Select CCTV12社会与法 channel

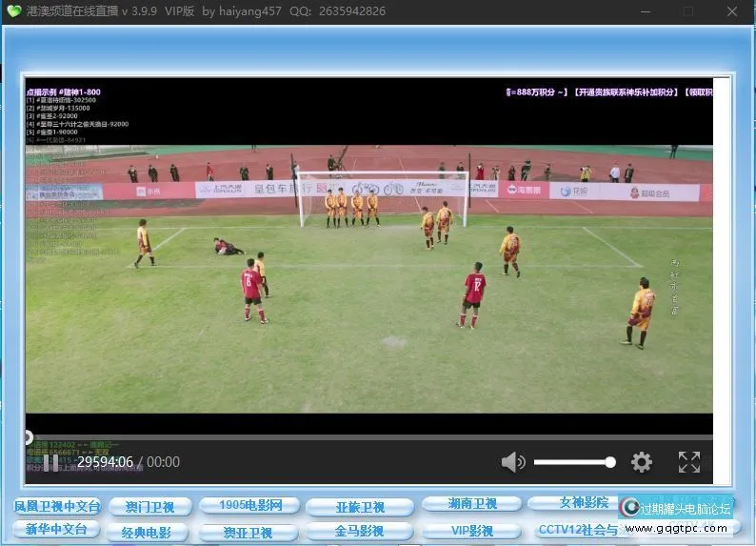(x=578, y=529)
